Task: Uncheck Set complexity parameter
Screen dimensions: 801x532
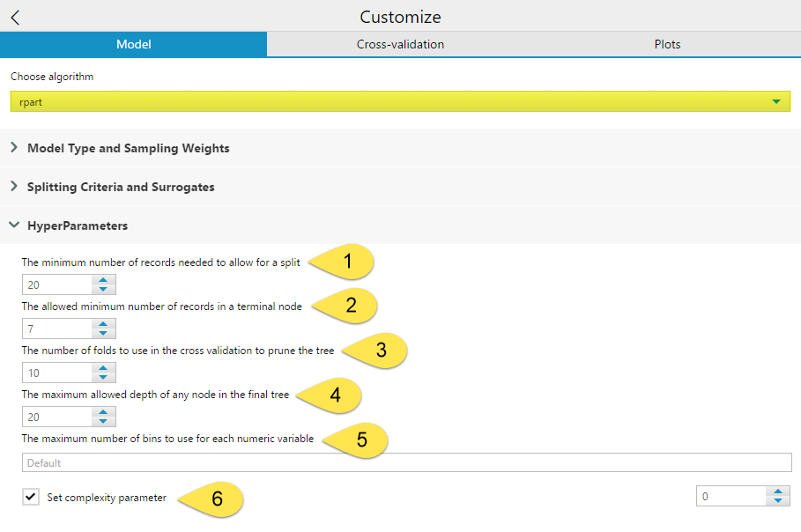Action: [x=31, y=497]
